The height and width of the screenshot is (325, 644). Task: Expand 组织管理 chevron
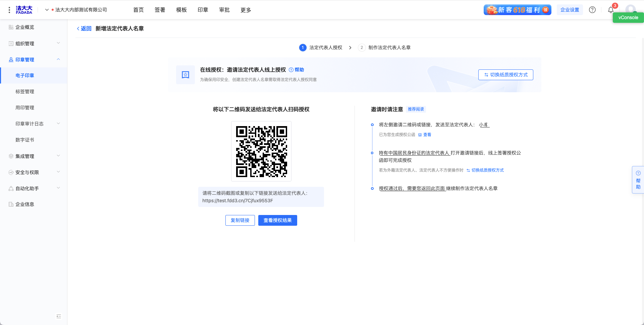[58, 43]
